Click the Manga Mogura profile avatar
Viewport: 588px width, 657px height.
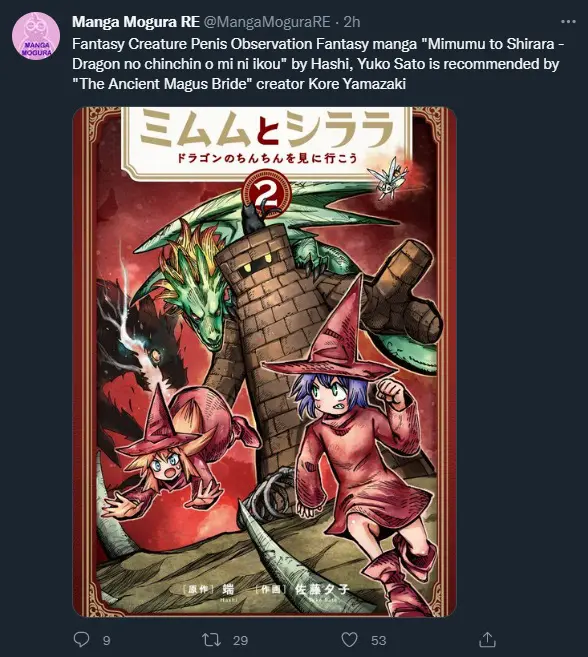[36, 36]
